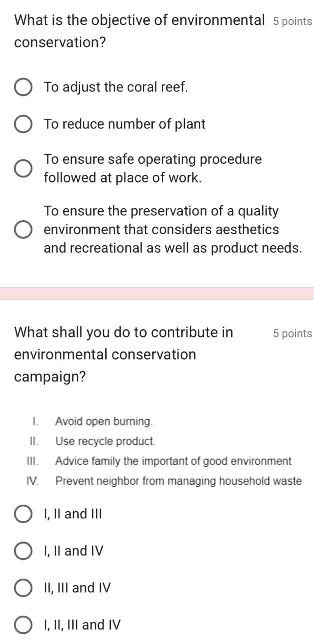314x644 pixels.
Task: Click the environmental conservation campaign question title
Action: pos(125,354)
